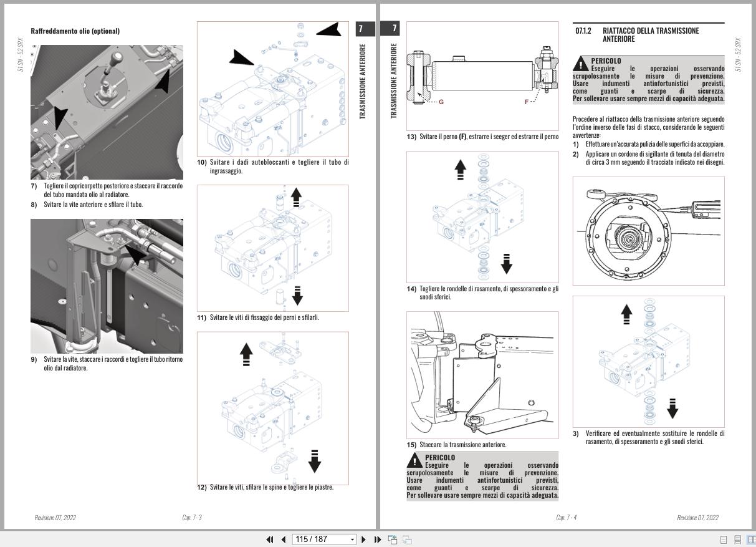Go to the previous page
Image resolution: width=756 pixels, height=547 pixels.
pyautogui.click(x=284, y=540)
